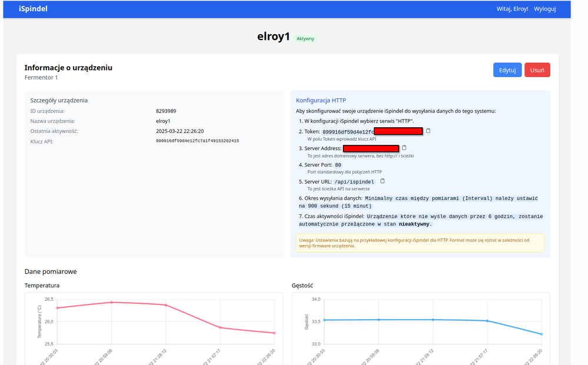Click the elroy1 page heading
The height and width of the screenshot is (365, 588).
tap(273, 36)
